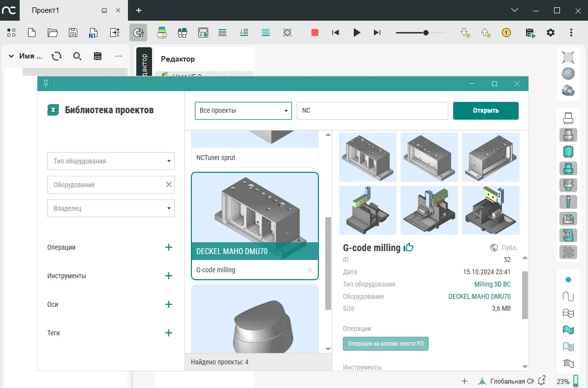Click the open folder icon
Viewport: 588px width, 388px height.
click(x=52, y=32)
